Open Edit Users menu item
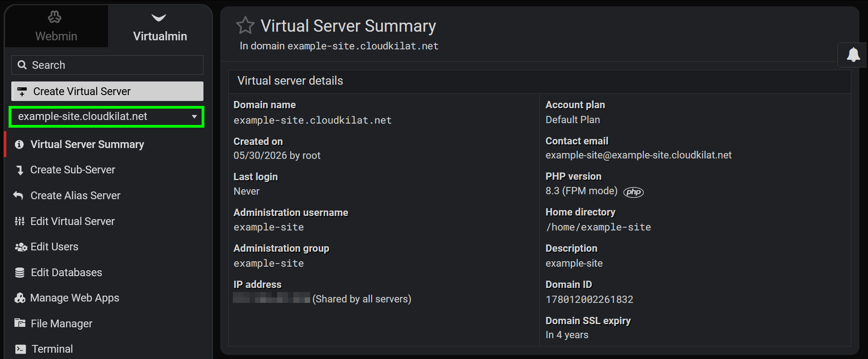 [54, 247]
